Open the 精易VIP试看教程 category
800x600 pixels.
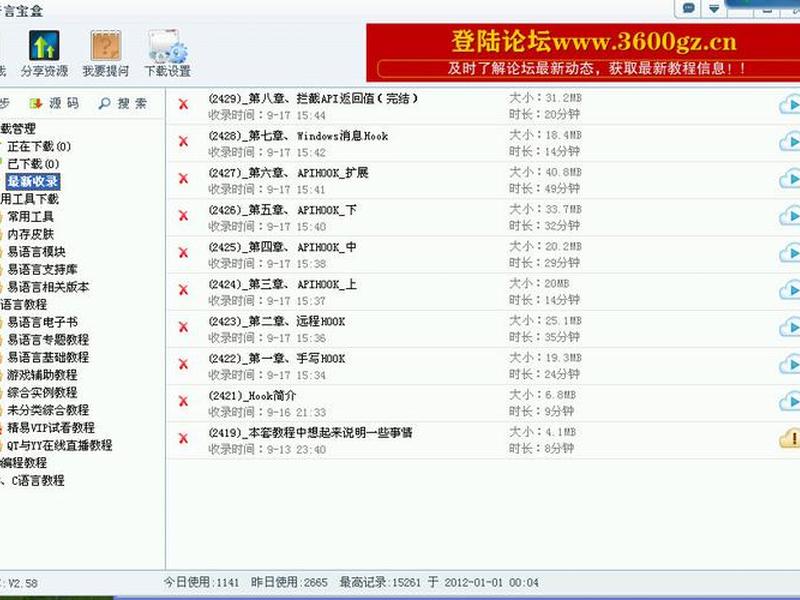pos(51,428)
